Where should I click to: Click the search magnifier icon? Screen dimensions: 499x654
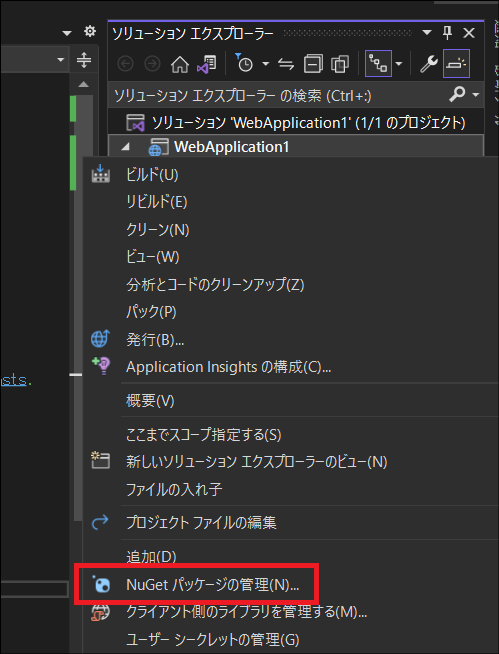coord(457,95)
